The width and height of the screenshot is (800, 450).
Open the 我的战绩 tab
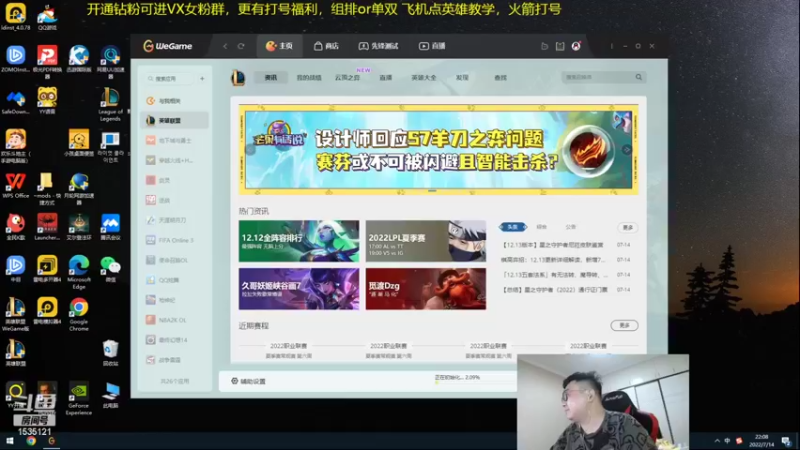click(309, 78)
